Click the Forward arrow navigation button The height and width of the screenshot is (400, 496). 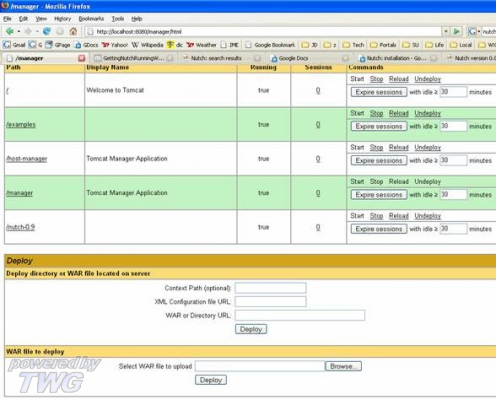(x=28, y=31)
